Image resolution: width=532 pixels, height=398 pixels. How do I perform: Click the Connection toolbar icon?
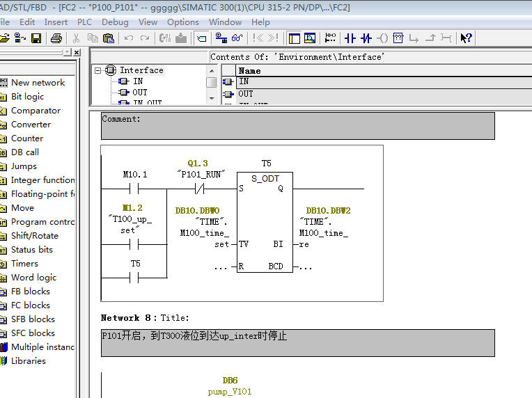[x=446, y=38]
